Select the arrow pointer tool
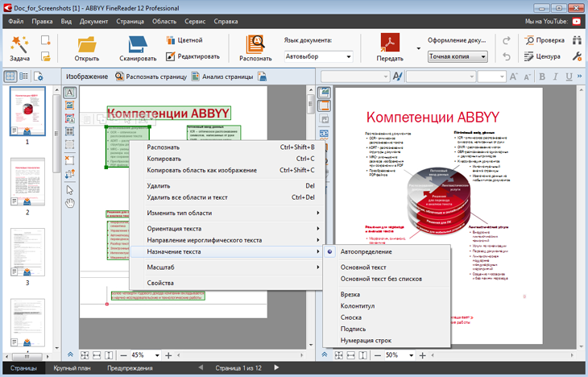Screen dimensions: 588x377 click(x=70, y=190)
